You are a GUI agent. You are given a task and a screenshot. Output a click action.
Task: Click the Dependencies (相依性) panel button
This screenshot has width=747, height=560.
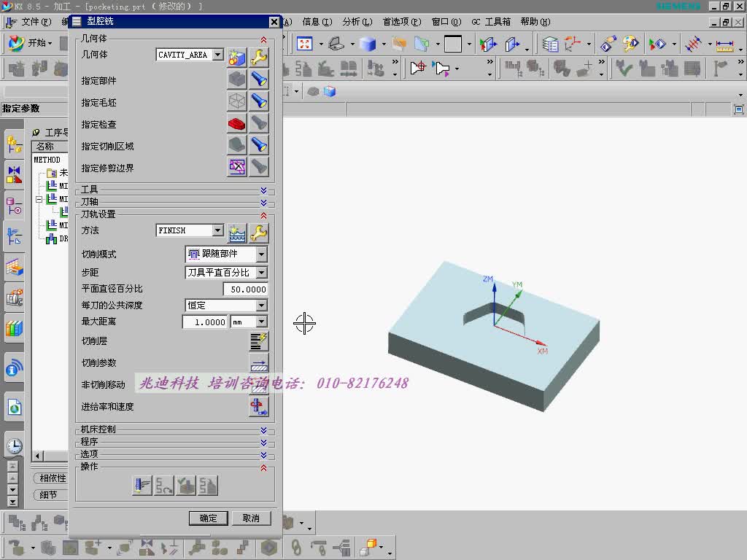click(52, 478)
